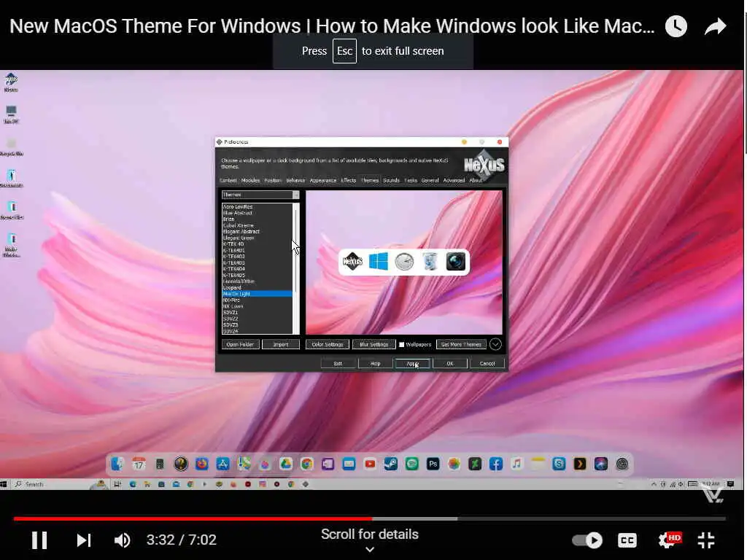
Task: Open Finder icon in the dock
Action: (117, 464)
